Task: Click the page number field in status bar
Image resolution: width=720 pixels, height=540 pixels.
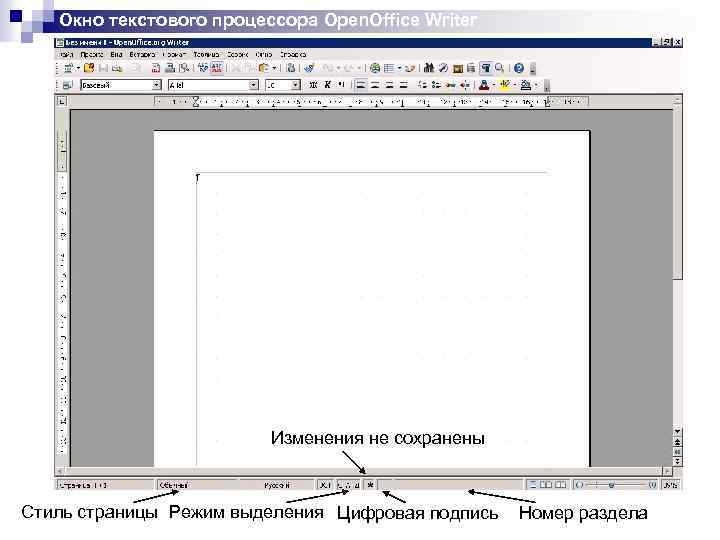Action: click(x=105, y=485)
